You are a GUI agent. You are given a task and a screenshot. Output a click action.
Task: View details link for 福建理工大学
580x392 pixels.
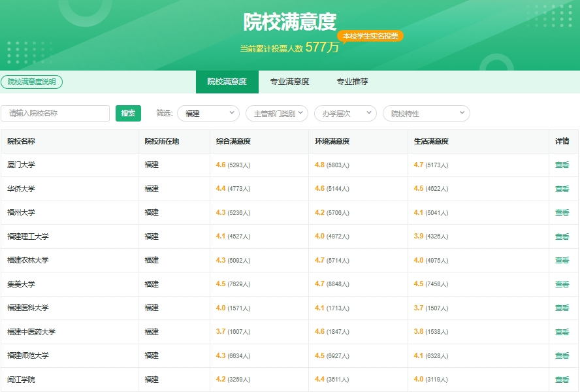(x=562, y=237)
